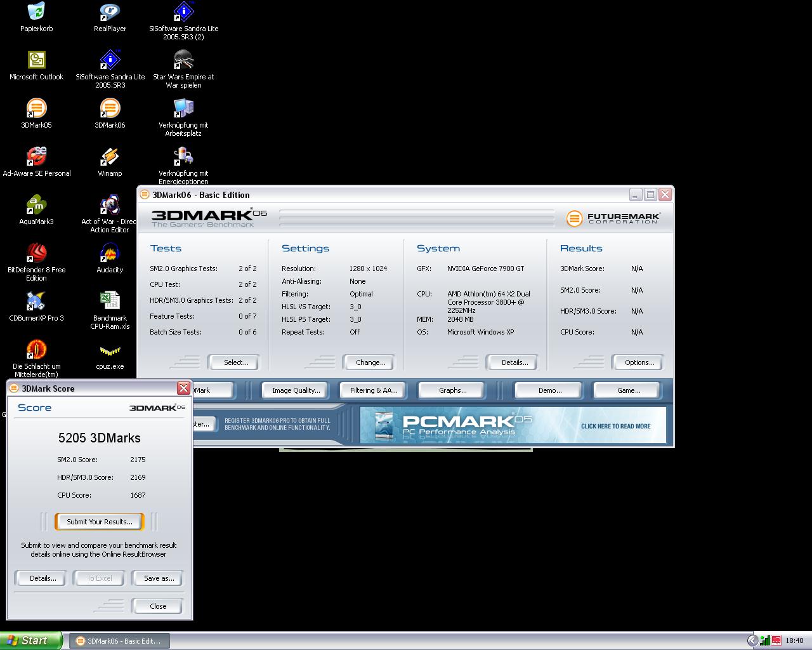812x650 pixels.
Task: Open the Filtering & AA... tool
Action: pyautogui.click(x=374, y=390)
